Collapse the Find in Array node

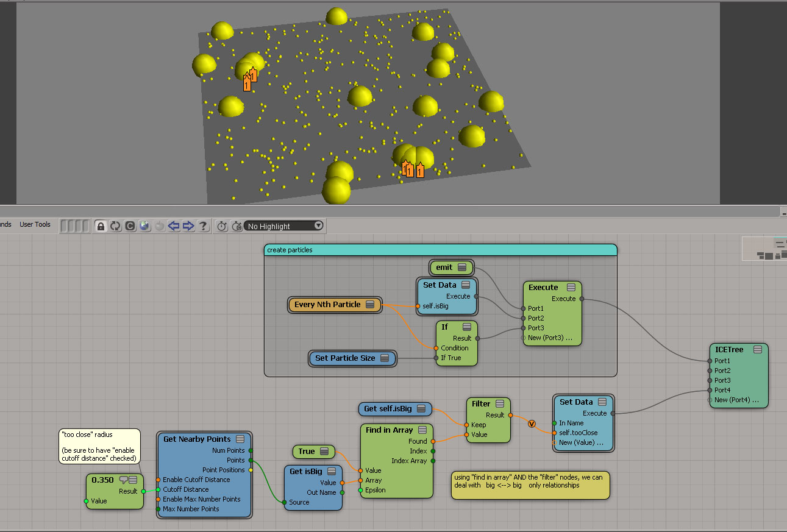[x=422, y=430]
